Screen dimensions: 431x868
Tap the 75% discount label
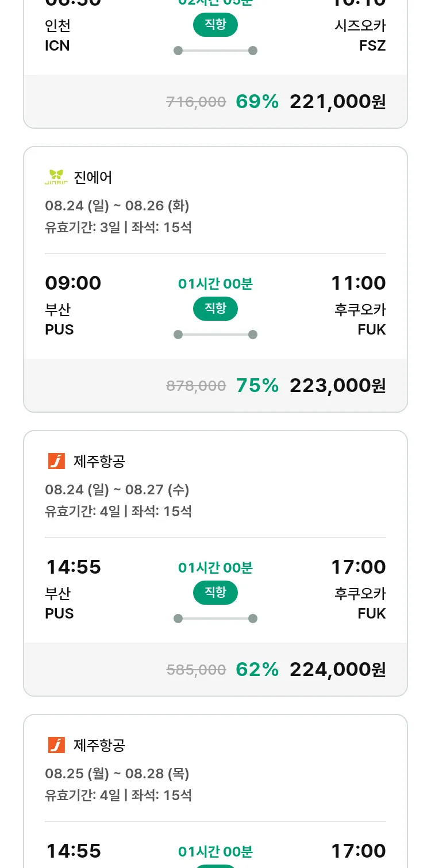point(257,386)
